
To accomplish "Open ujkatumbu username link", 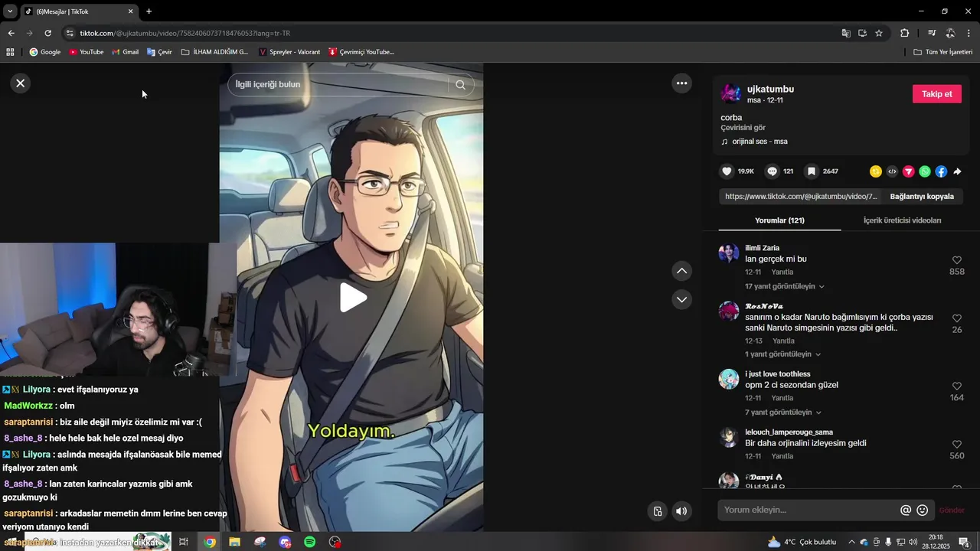I will coord(770,90).
